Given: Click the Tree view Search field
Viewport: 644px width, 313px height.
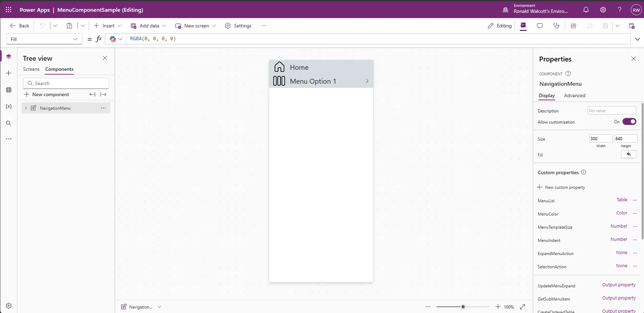Looking at the screenshot, I should point(66,83).
